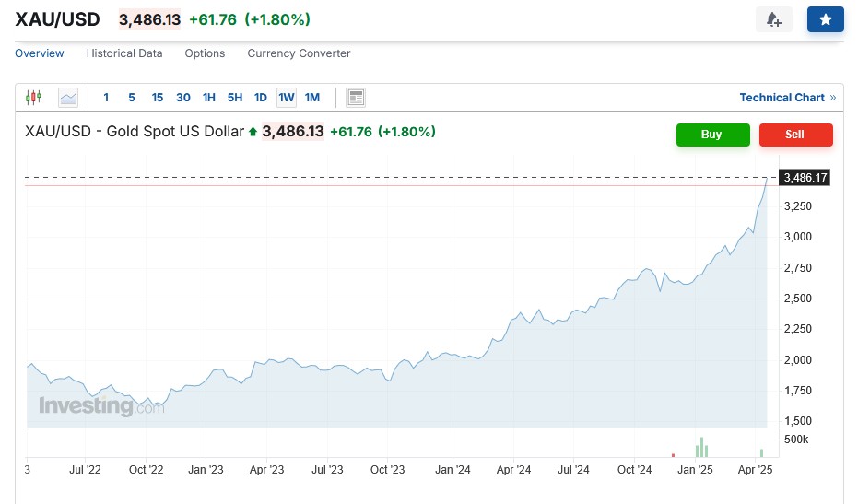
Task: Click the Jul '23 date label
Action: 327,470
